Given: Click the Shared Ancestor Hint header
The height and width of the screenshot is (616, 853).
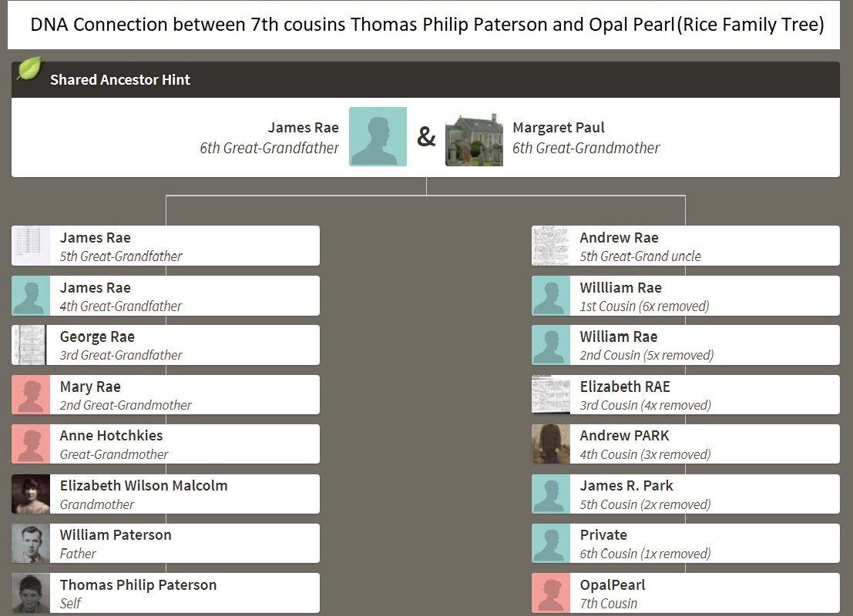Looking at the screenshot, I should (425, 79).
